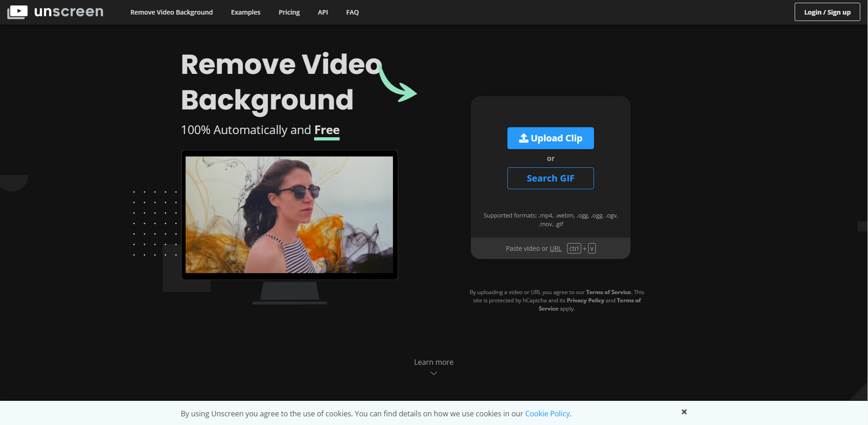Click the underlined word Free
The image size is (868, 425).
[x=326, y=130]
